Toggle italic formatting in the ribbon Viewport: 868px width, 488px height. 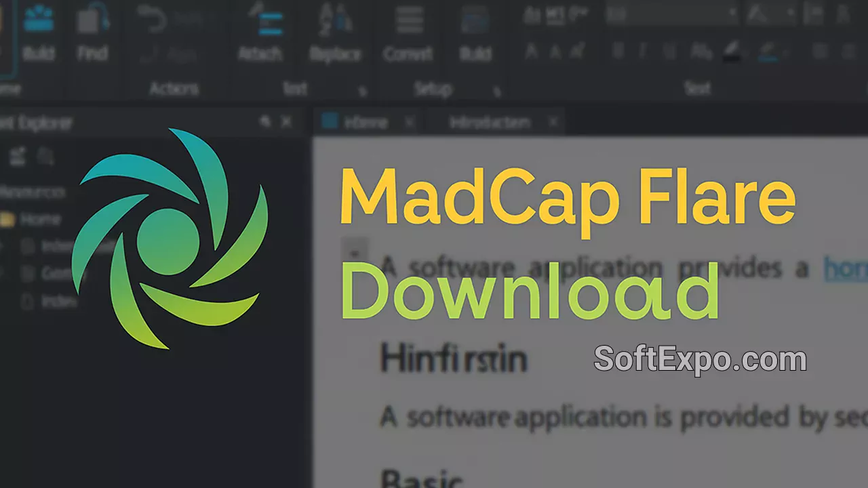[642, 51]
